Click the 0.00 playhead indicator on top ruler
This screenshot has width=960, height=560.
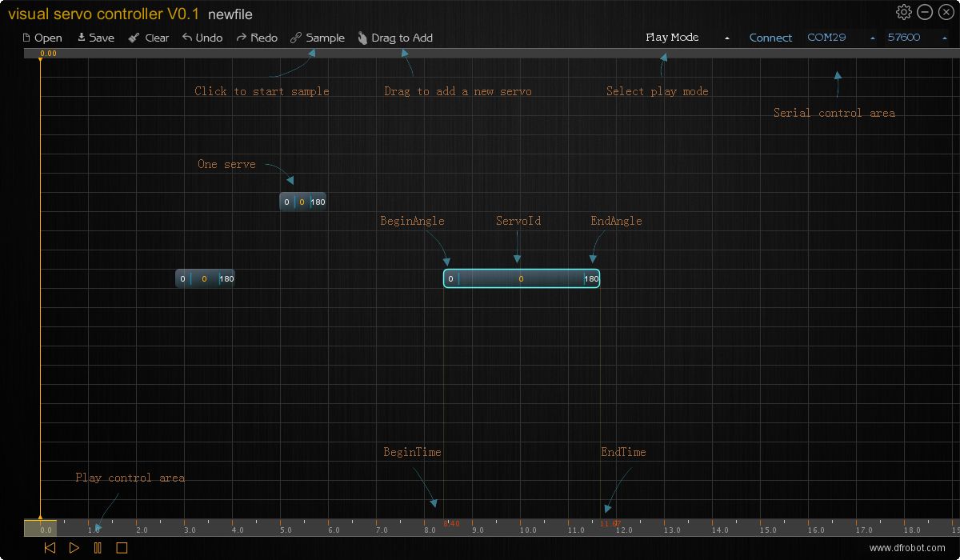pyautogui.click(x=48, y=54)
